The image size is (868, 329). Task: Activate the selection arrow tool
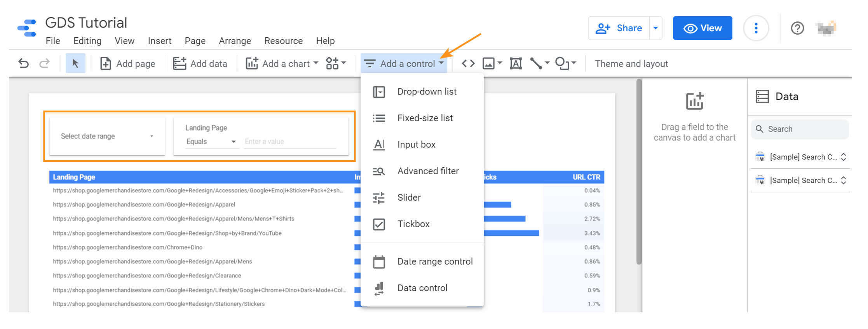click(x=75, y=63)
